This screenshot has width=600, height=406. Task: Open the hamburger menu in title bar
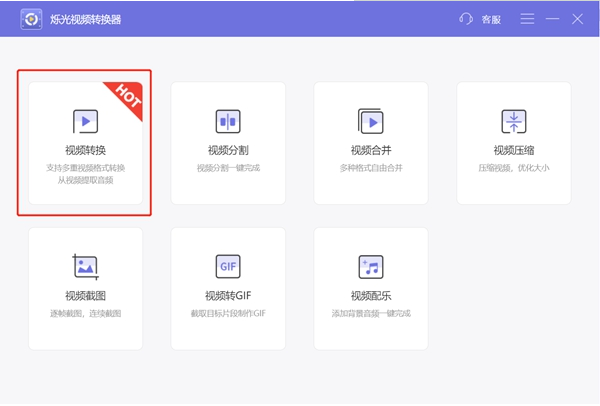[527, 19]
